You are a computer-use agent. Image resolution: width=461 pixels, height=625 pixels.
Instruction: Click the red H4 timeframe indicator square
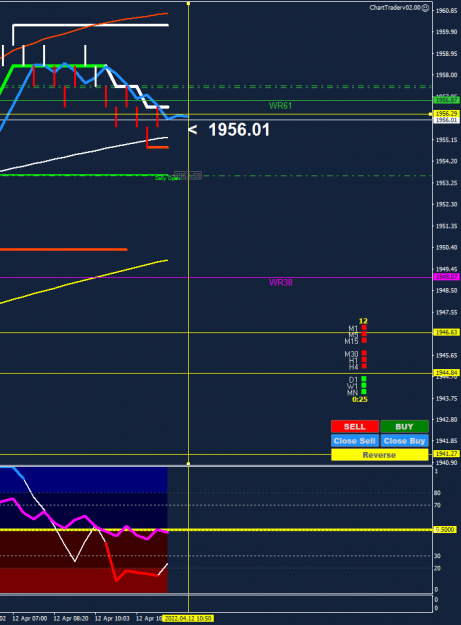coord(364,366)
